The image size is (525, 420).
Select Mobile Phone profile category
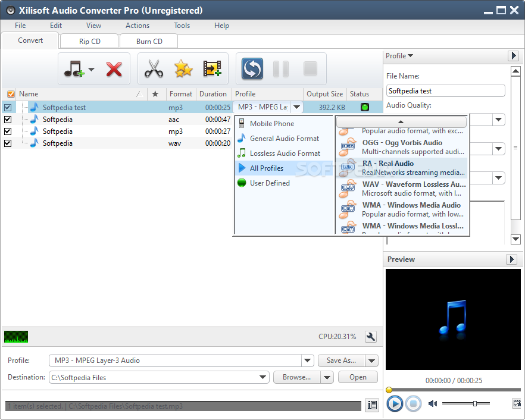[283, 124]
